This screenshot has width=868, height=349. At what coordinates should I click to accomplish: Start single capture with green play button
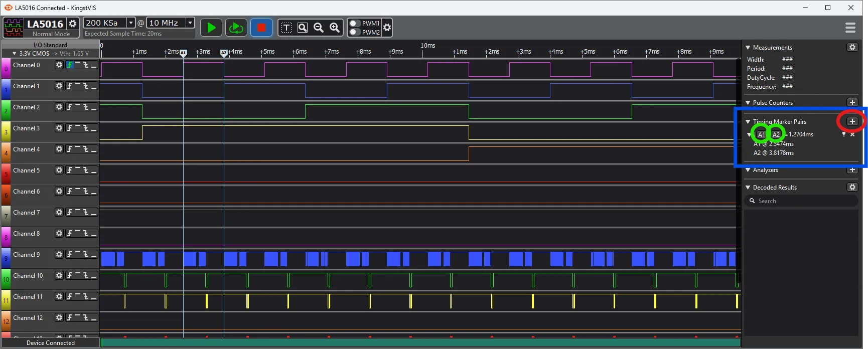tap(211, 28)
